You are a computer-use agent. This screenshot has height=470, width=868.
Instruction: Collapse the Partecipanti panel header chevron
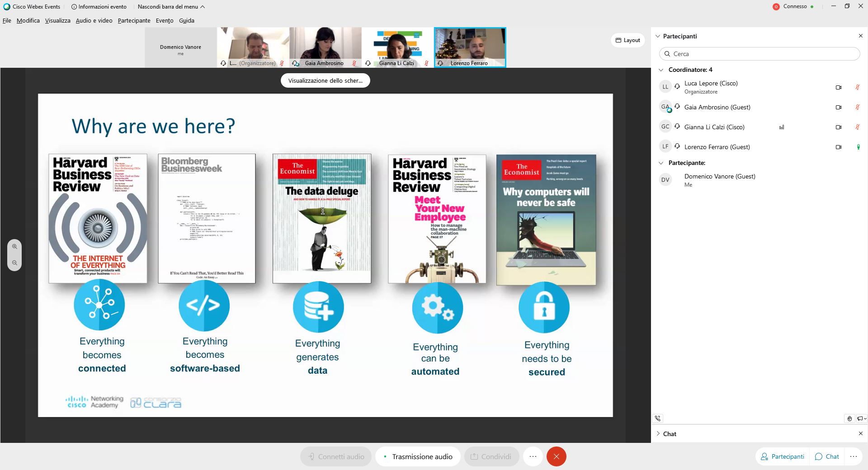tap(658, 36)
